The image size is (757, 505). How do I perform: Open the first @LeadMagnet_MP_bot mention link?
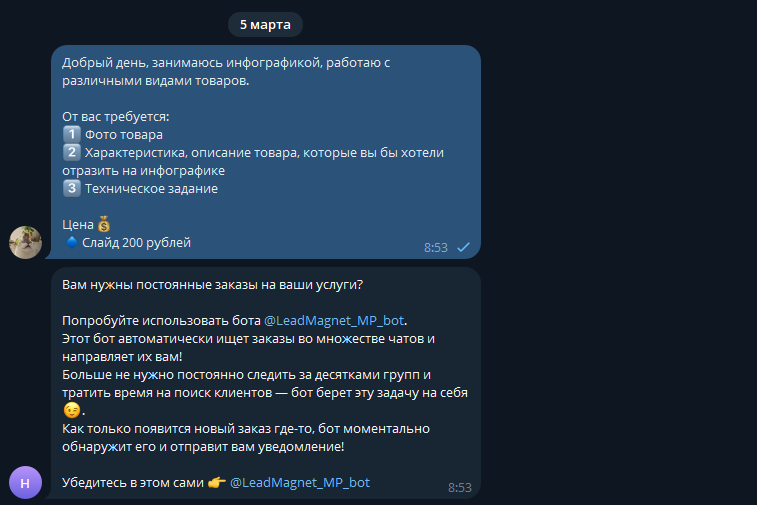334,321
